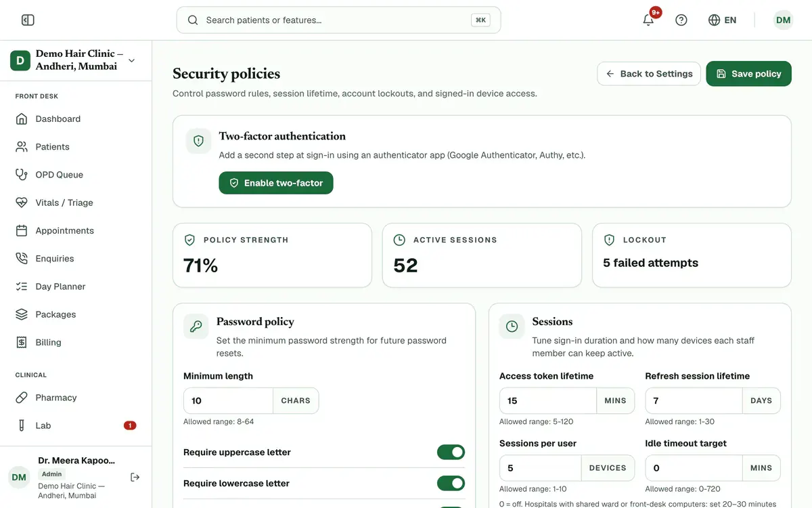Open the EN language selector

(722, 20)
